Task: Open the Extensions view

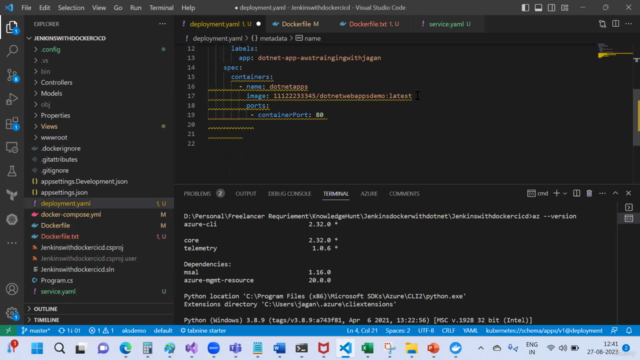Action: pyautogui.click(x=12, y=123)
